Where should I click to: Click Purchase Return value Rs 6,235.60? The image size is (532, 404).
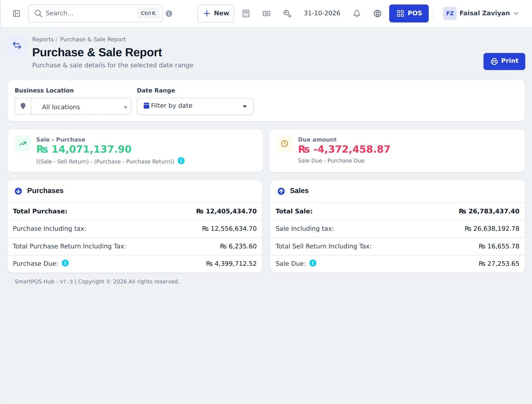point(238,246)
